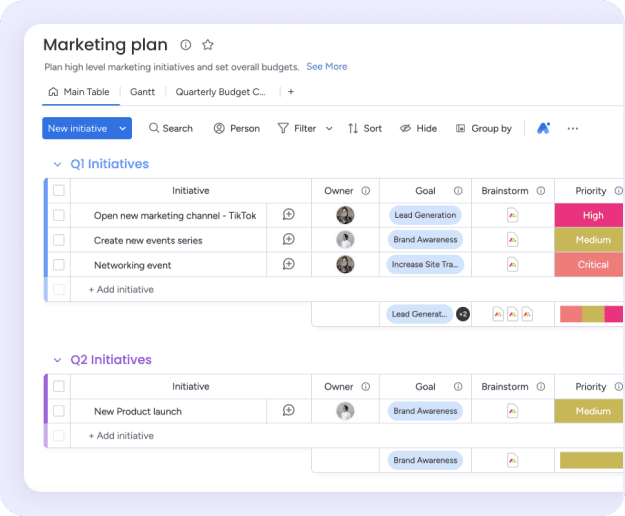Screen dimensions: 625x516
Task: Switch to the Gantt tab
Action: tap(142, 92)
